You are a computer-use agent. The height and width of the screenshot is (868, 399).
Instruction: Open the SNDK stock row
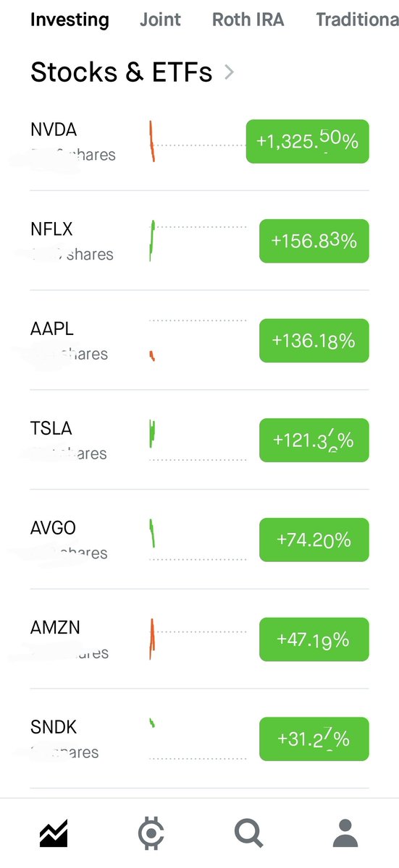tap(199, 739)
